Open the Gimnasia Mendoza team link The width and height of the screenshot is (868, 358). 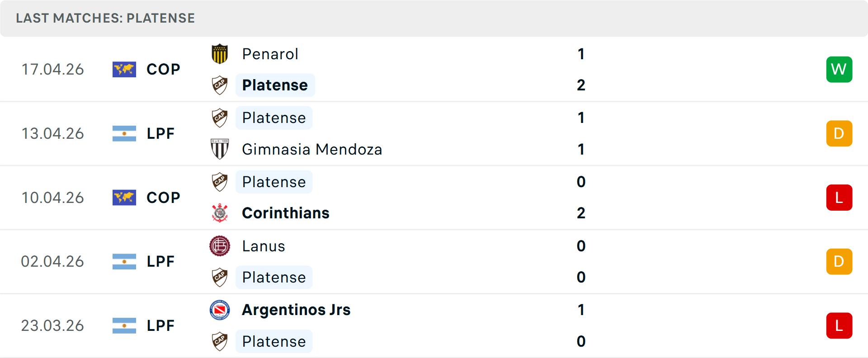point(311,149)
